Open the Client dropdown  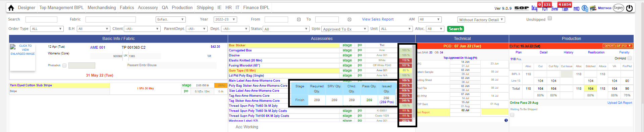[x=142, y=29]
